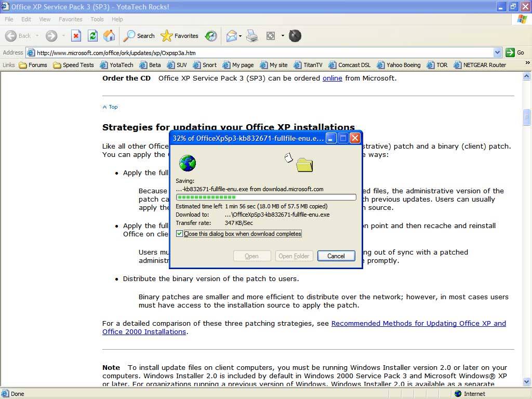
Task: Go to the Home page
Action: 109,36
